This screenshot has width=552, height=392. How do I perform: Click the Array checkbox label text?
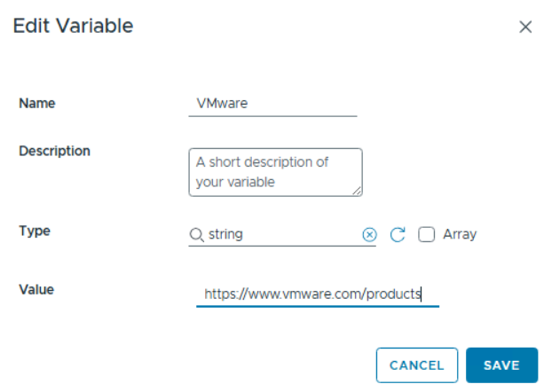point(460,235)
